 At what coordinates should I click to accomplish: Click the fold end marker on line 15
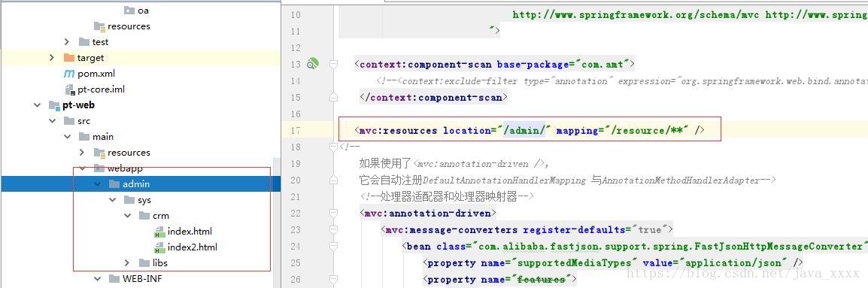(x=333, y=97)
